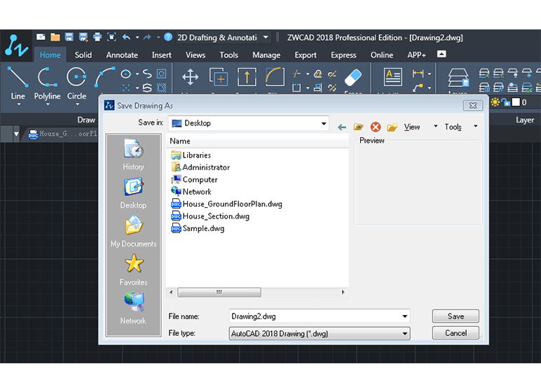541x392 pixels.
Task: Click the Multiline Text tool icon
Action: pos(392,77)
